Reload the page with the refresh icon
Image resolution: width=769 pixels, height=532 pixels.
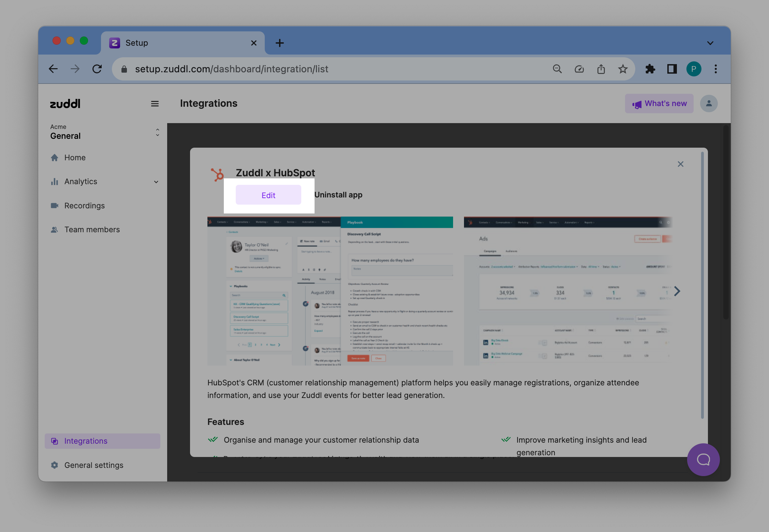97,69
